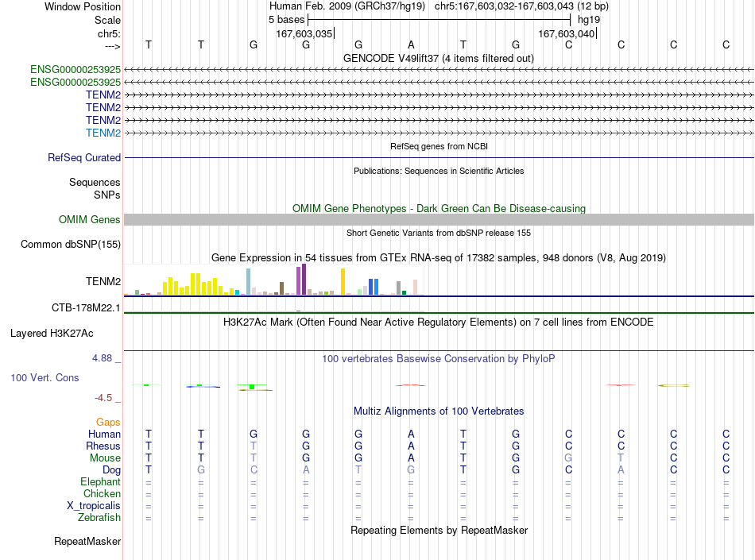
Task: Open the first ENSG00000253925 gene label
Action: coord(75,70)
